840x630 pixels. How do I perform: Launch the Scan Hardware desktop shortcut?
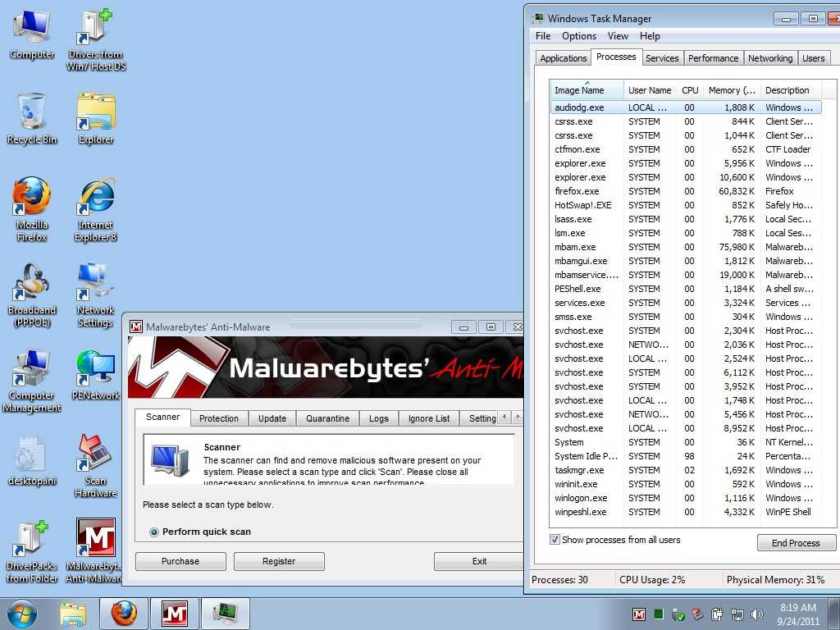point(96,454)
